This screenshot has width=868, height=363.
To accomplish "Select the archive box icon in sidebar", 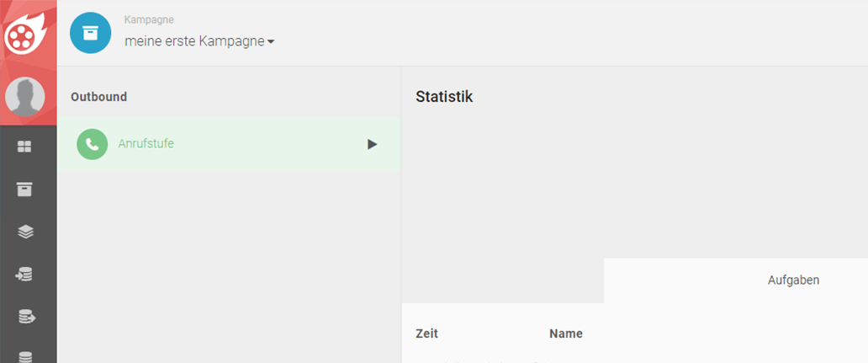I will [x=25, y=189].
